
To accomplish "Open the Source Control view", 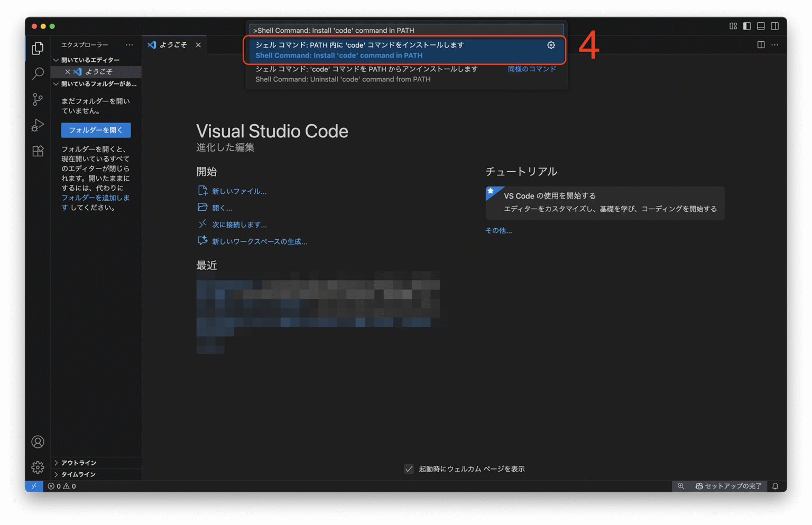I will 37,99.
